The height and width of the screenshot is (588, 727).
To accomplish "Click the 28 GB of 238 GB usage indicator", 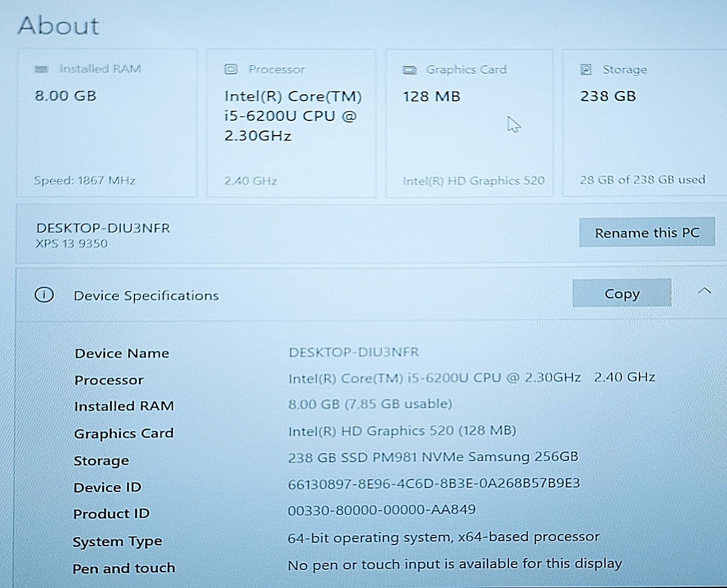I will (642, 180).
